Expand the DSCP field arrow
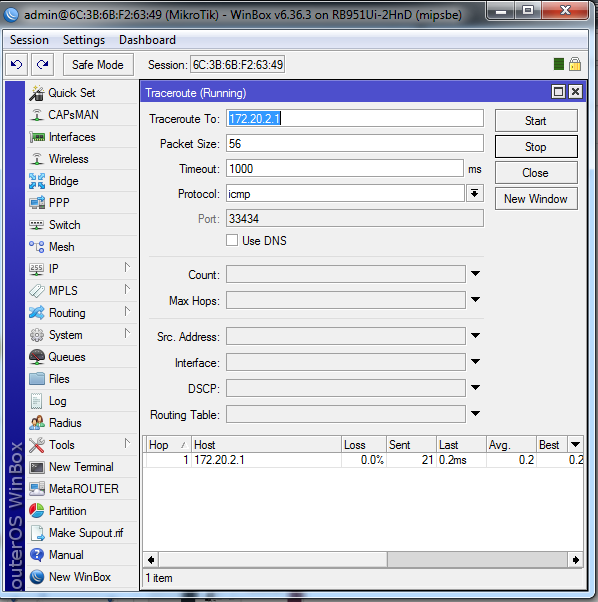This screenshot has width=598, height=602. tap(476, 388)
